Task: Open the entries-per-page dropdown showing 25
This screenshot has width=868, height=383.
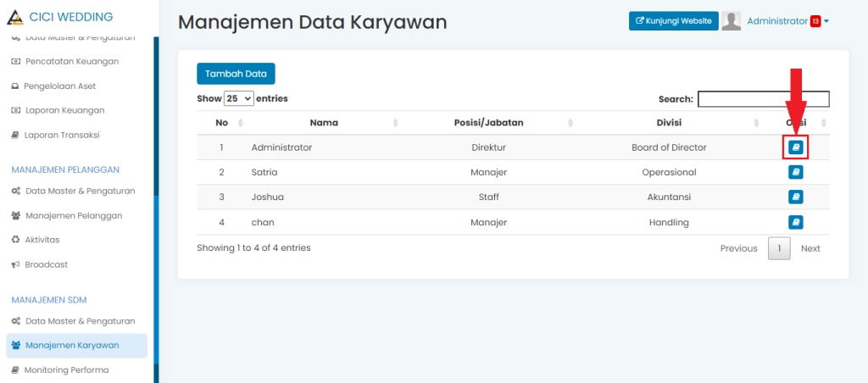Action: (x=238, y=99)
